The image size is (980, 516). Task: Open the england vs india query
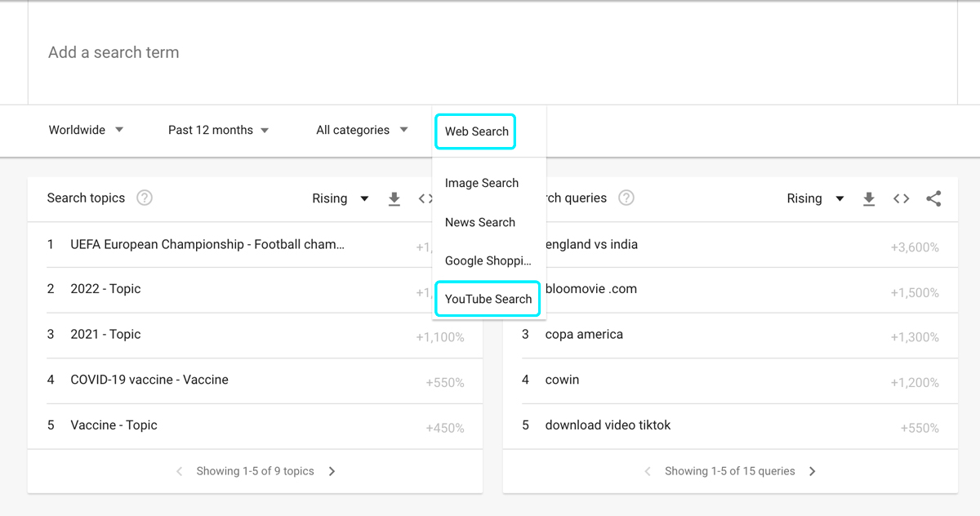pos(591,244)
